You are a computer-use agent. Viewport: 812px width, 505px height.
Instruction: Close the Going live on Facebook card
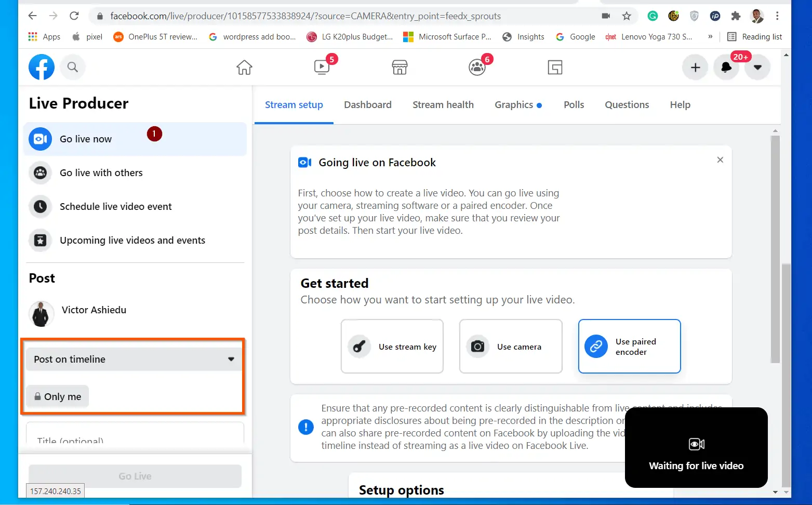720,160
